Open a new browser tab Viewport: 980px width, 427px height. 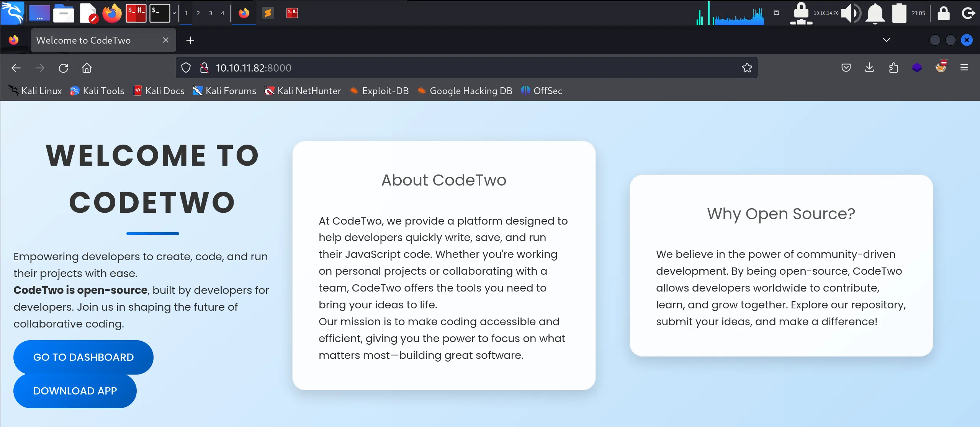click(x=190, y=40)
